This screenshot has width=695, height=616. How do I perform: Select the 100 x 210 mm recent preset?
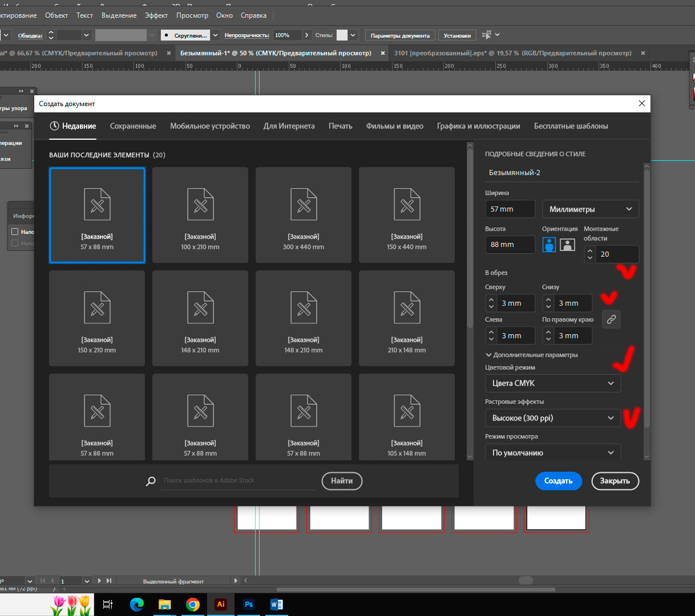tap(200, 215)
